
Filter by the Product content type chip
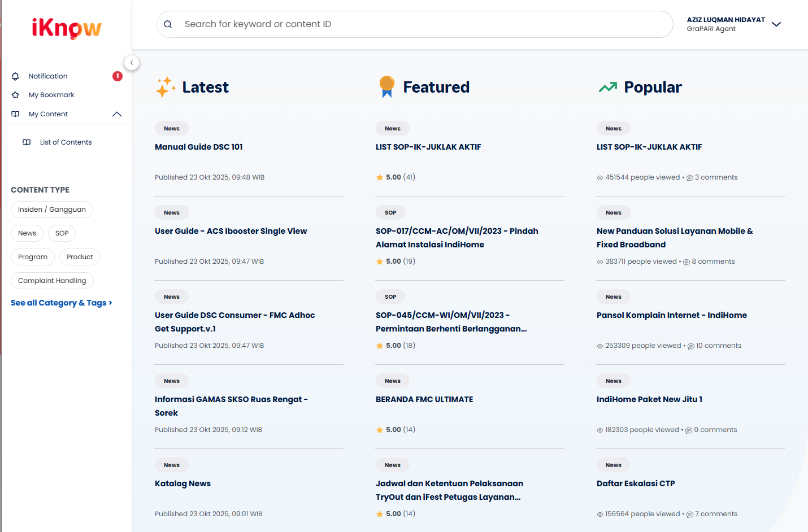pyautogui.click(x=80, y=257)
